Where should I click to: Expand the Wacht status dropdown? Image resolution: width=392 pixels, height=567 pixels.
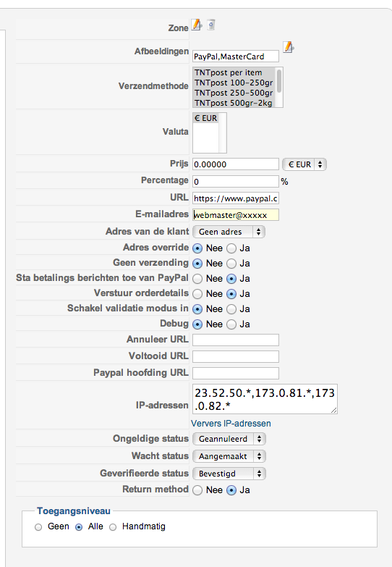point(229,456)
